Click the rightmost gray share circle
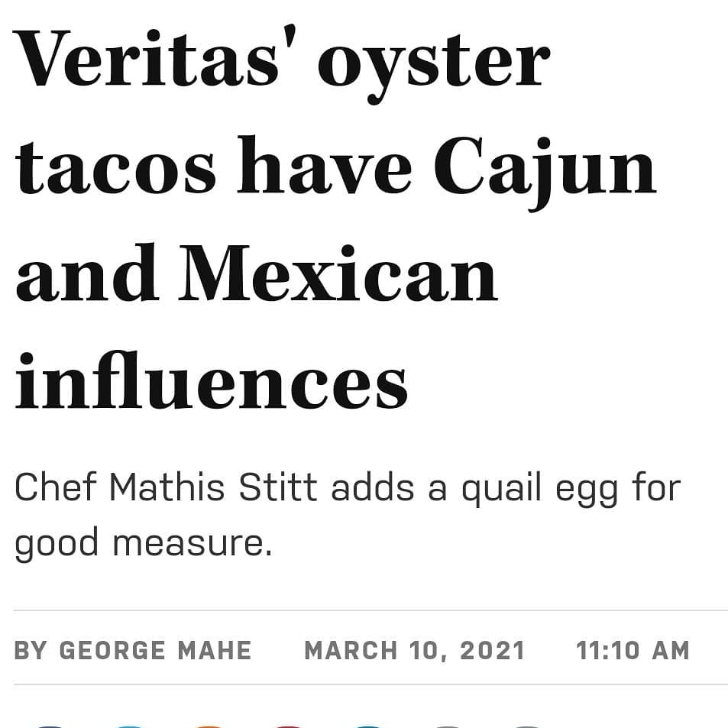The height and width of the screenshot is (728, 728). [527, 725]
